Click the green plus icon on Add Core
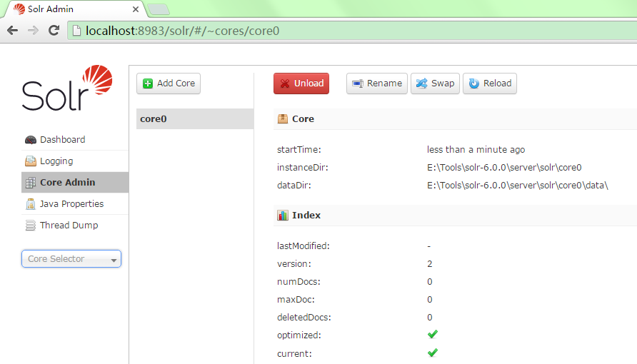This screenshot has height=364, width=637. pos(148,84)
